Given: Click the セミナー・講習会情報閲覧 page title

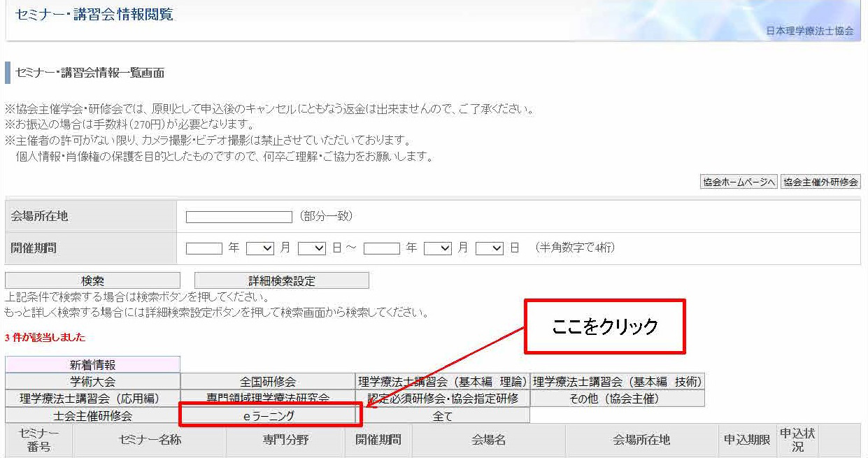Looking at the screenshot, I should tap(94, 15).
